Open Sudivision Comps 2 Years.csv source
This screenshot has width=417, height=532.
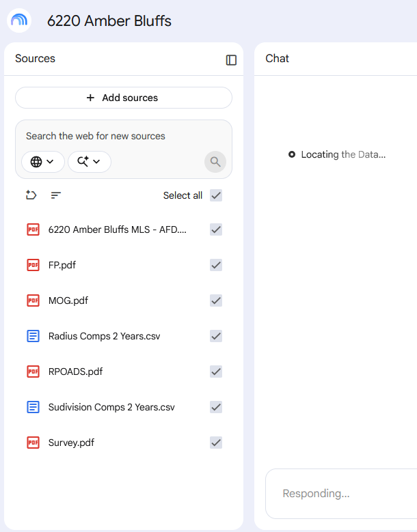(x=111, y=407)
